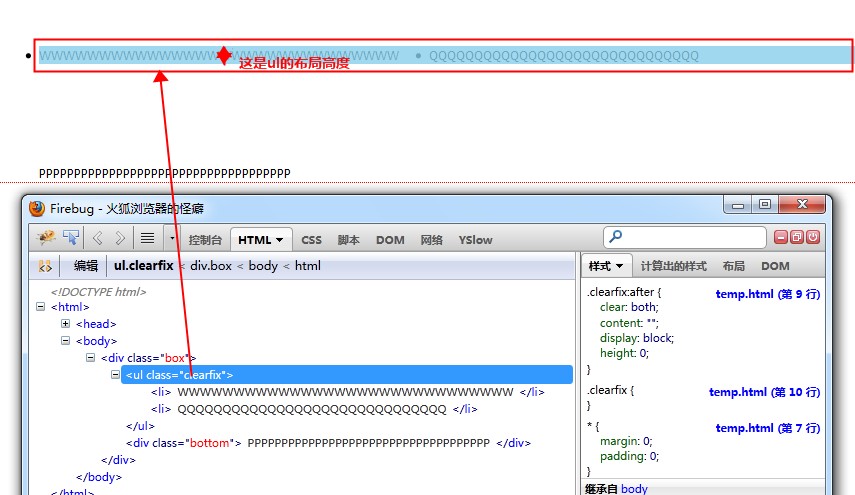Click the display: block property
The width and height of the screenshot is (855, 495).
637,338
